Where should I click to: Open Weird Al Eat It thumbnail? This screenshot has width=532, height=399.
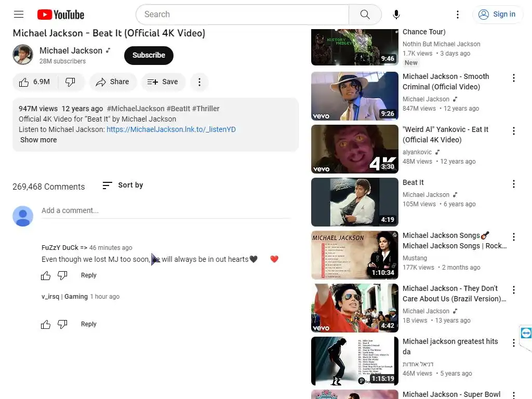354,149
